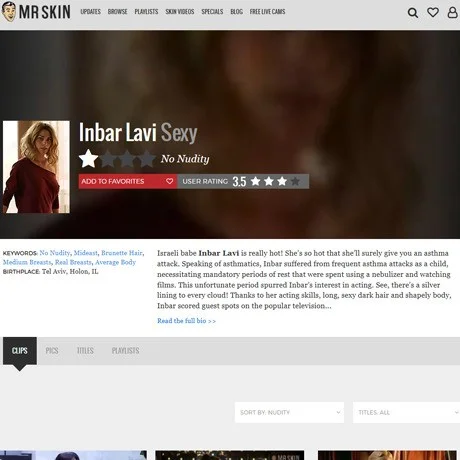Click the 3.5 user rating value

click(239, 182)
